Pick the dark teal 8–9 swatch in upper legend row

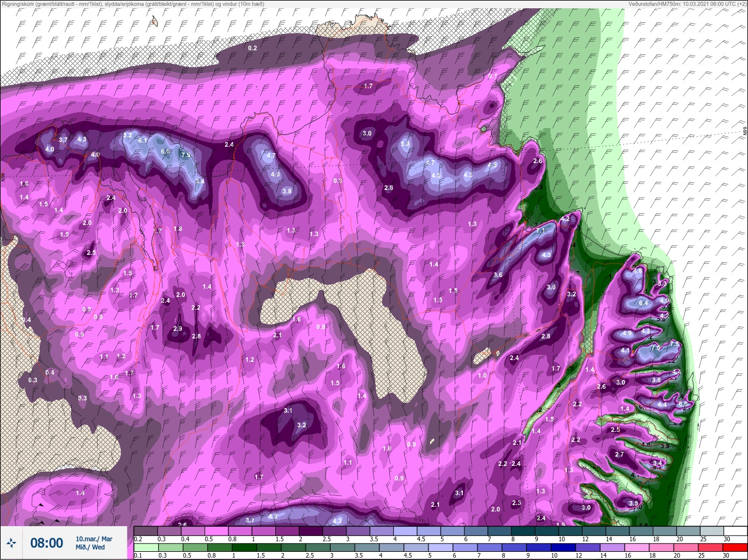click(x=523, y=531)
